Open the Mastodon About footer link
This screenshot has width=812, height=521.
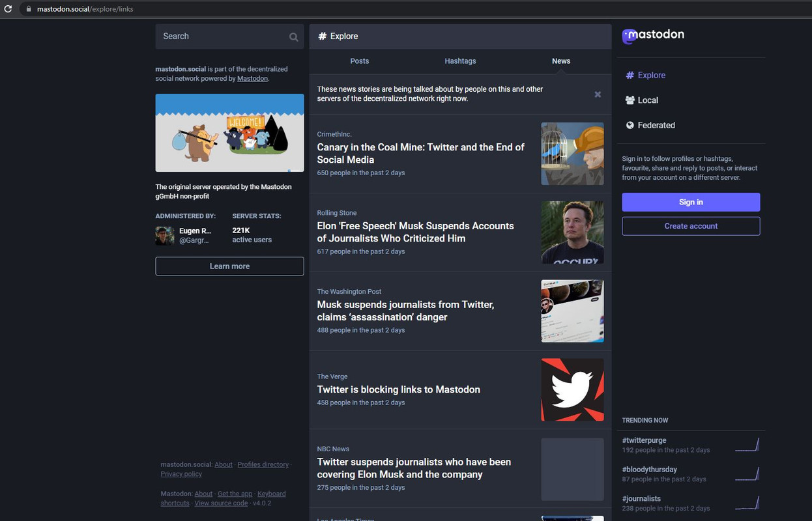point(203,494)
